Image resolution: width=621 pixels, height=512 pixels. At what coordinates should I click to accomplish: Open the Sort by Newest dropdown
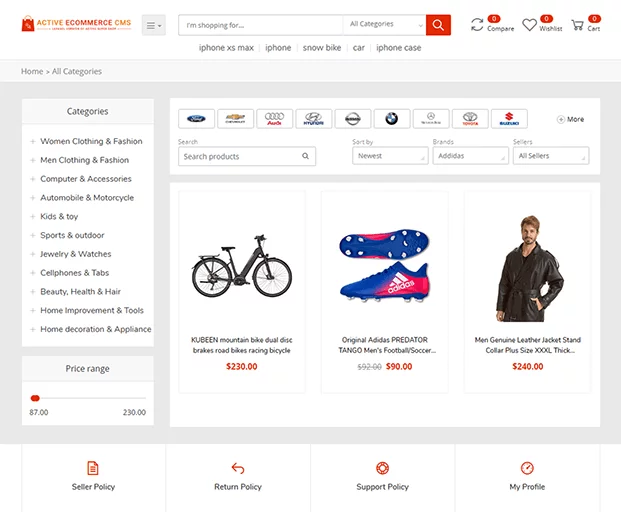390,156
